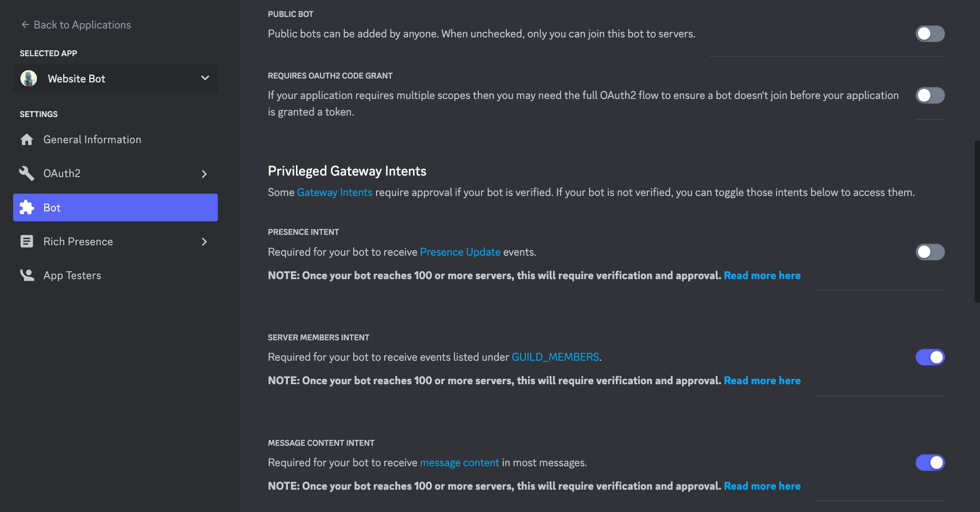980x512 pixels.
Task: Disable the Server Members Intent toggle
Action: point(930,357)
